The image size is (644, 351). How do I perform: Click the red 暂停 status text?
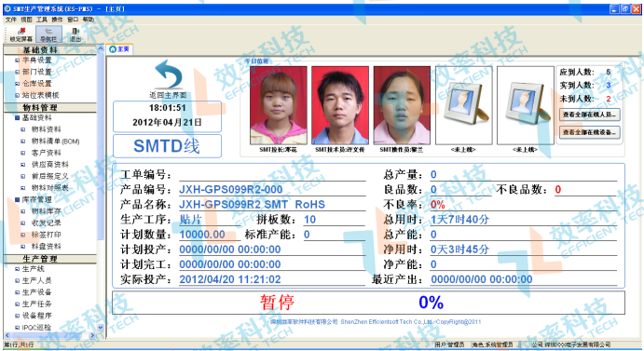pos(277,303)
